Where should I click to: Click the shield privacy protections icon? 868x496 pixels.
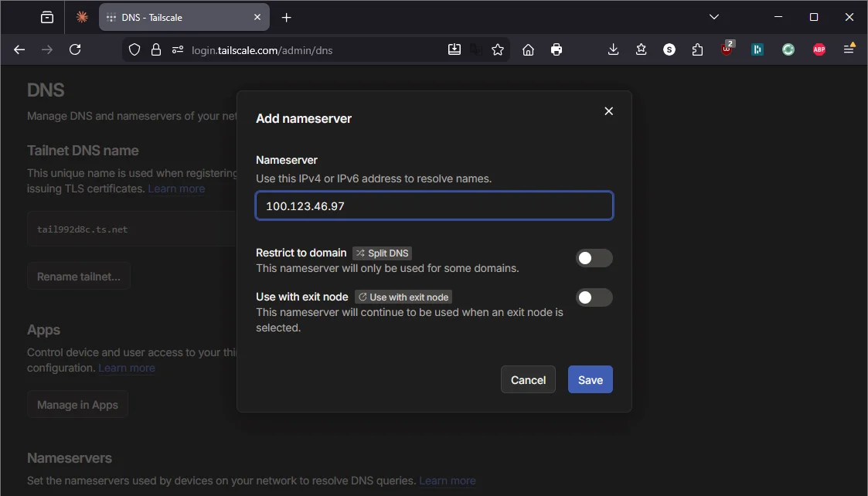point(134,49)
